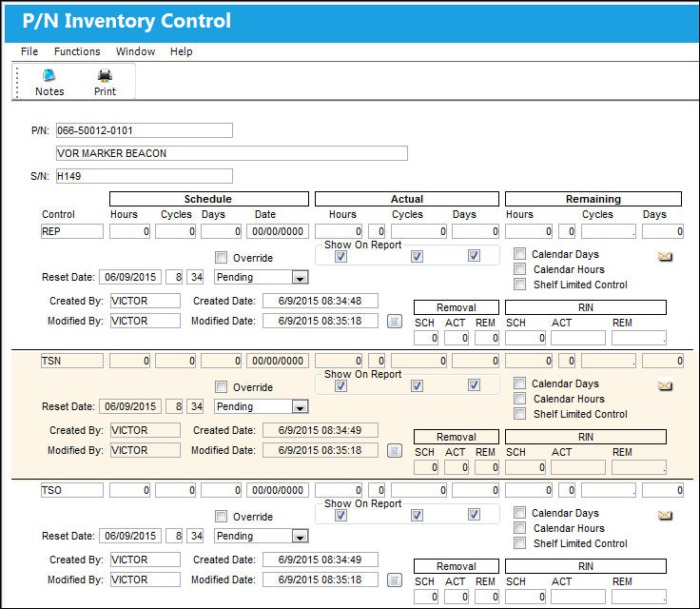Screen dimensions: 700x609
Task: Open the Window menu
Action: [x=135, y=51]
